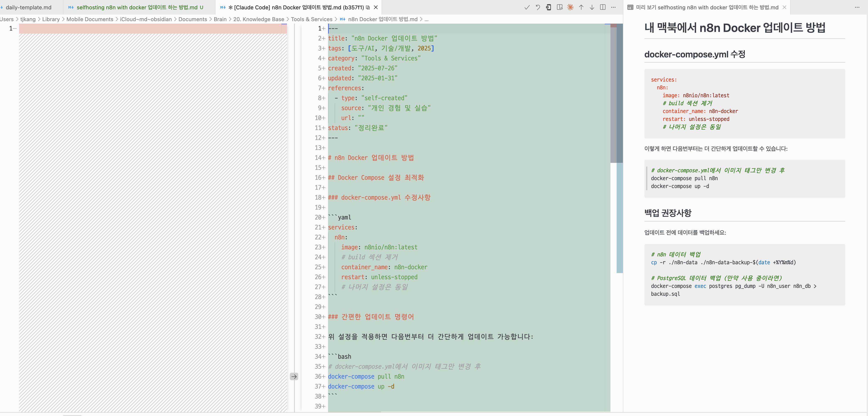Go to next change with down arrow

[592, 7]
